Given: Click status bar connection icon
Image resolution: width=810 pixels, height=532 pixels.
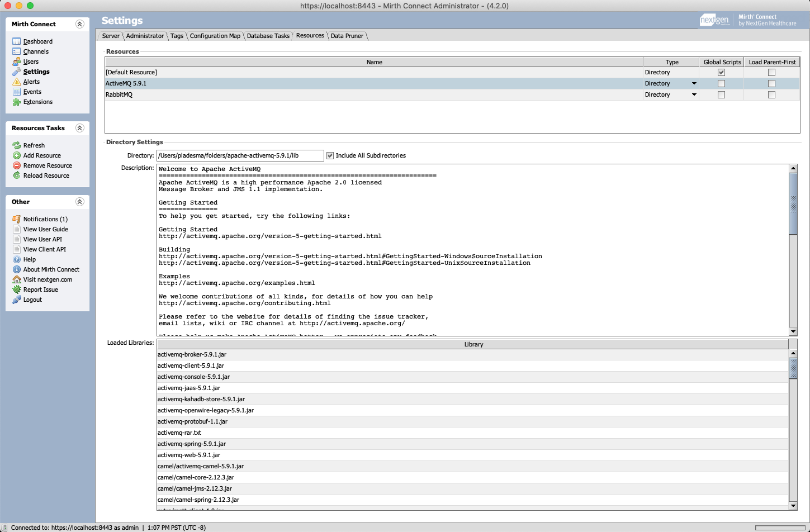Looking at the screenshot, I should coord(4,528).
